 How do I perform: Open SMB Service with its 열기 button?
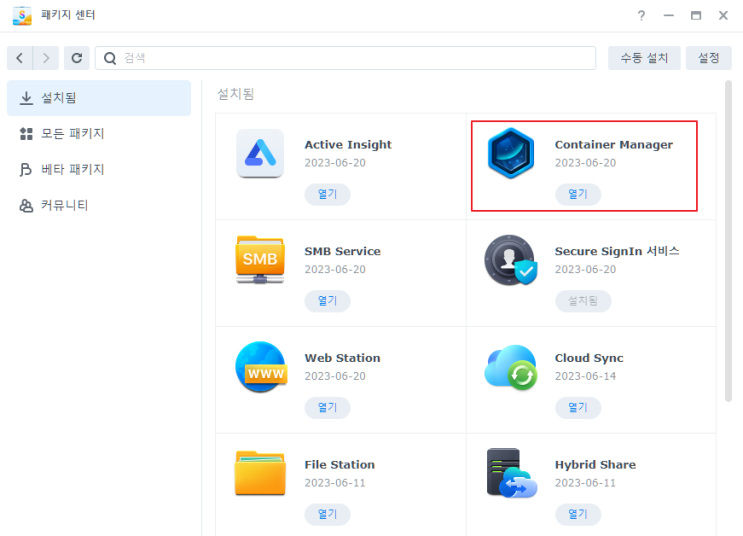tap(327, 301)
